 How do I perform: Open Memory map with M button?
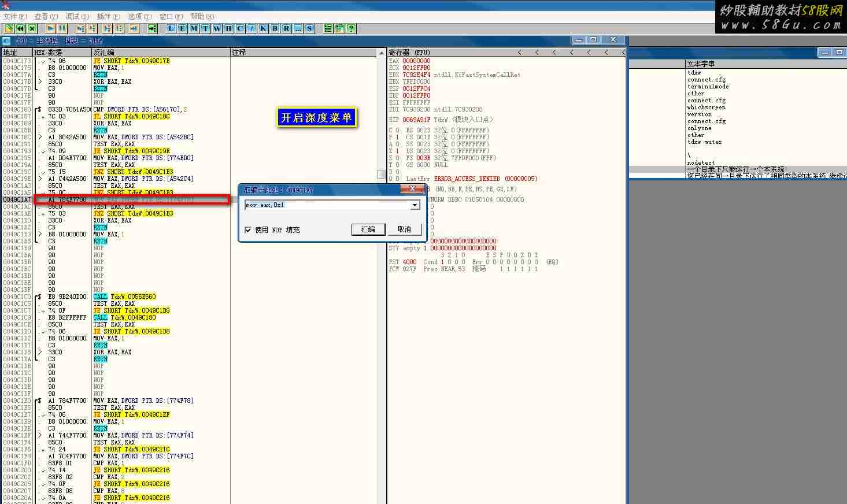pyautogui.click(x=194, y=28)
